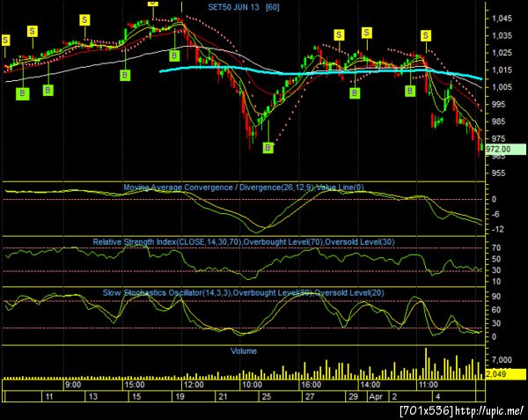Click the 7,000 value on the Volume axis
The image size is (528, 420).
502,360
